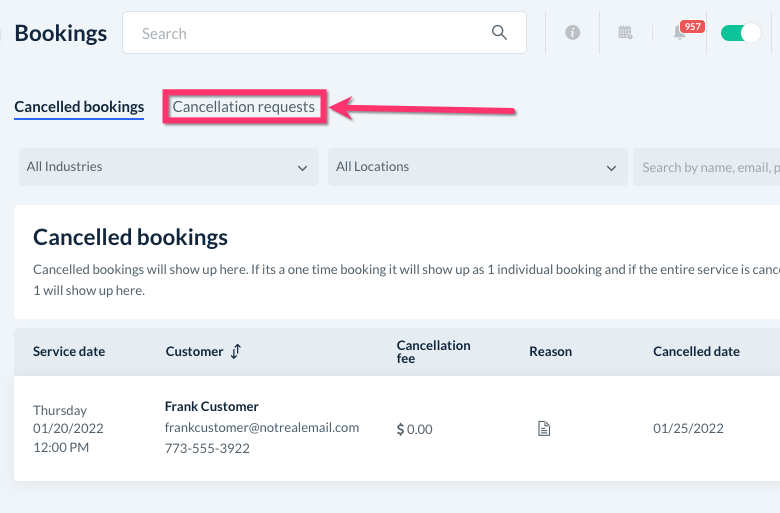780x513 pixels.
Task: Click the Frank Customer name link
Action: pos(212,407)
